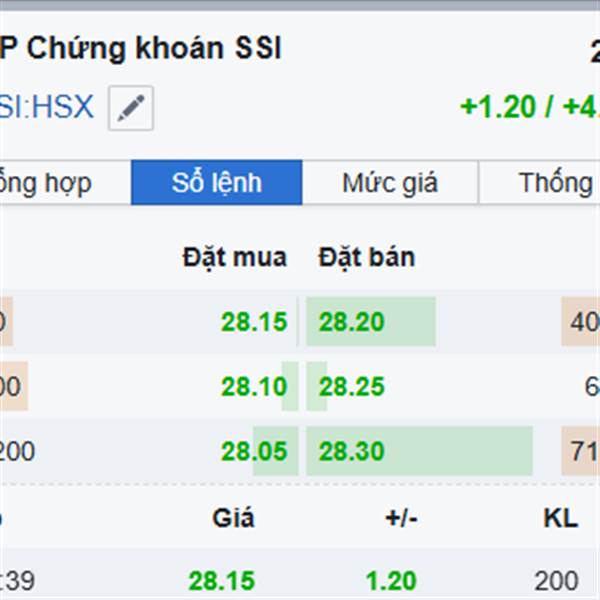Switch to the Sổ lệnh tab
600x600 pixels.
pos(216,183)
